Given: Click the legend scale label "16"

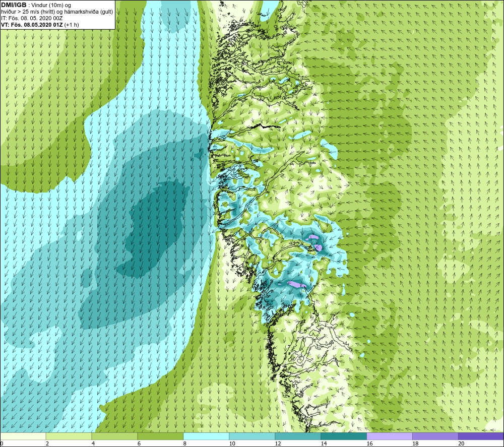Looking at the screenshot, I should click(x=369, y=444).
